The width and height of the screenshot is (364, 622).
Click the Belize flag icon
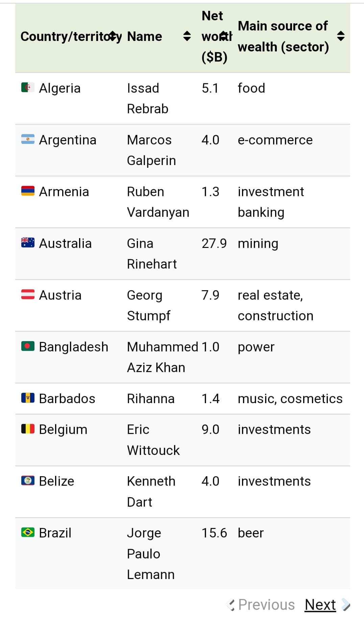point(28,481)
